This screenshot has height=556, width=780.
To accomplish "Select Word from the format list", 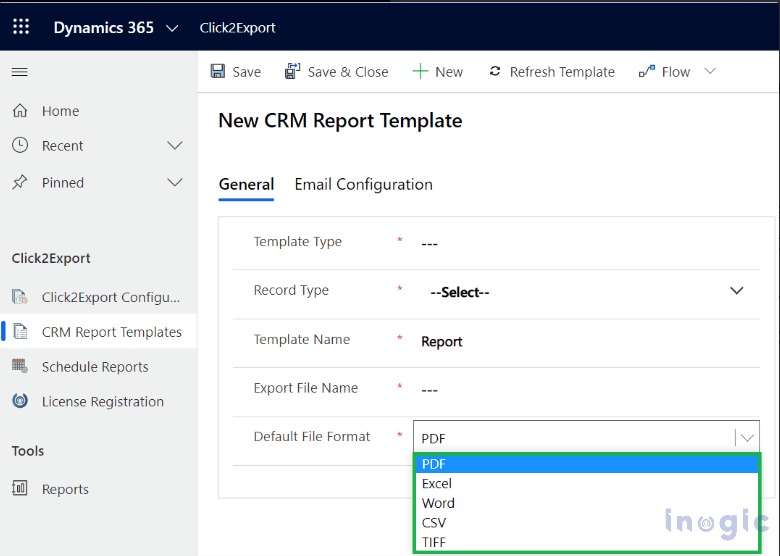I will pyautogui.click(x=586, y=503).
